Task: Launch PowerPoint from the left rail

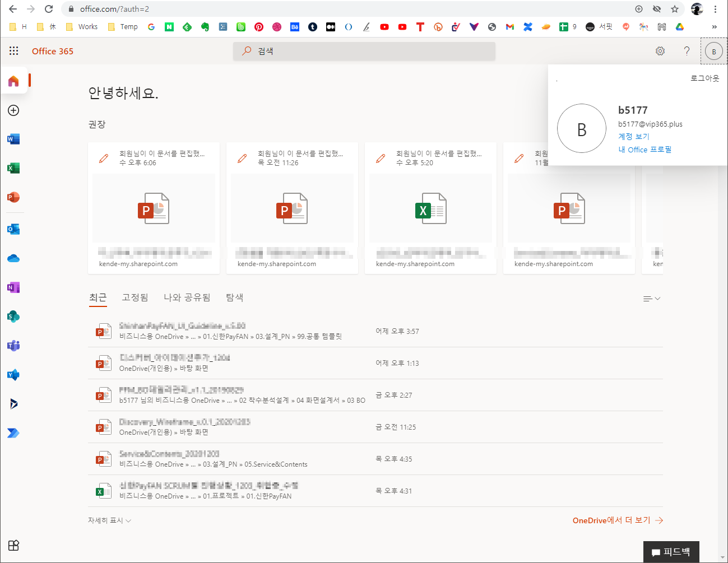Action: click(x=13, y=197)
